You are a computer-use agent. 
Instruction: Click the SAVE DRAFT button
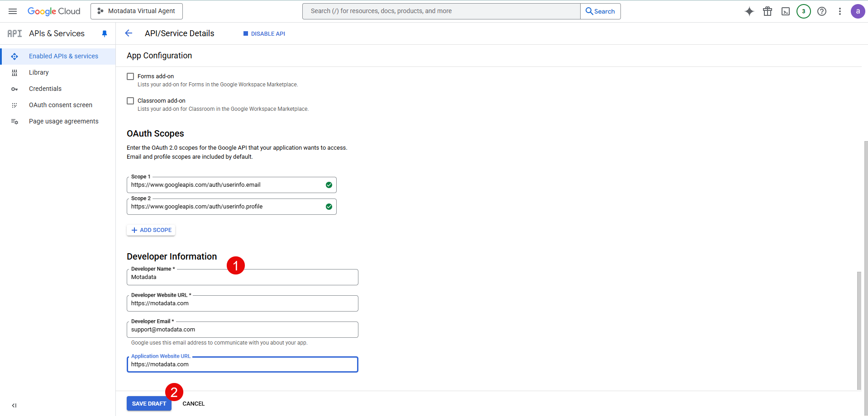pos(149,403)
